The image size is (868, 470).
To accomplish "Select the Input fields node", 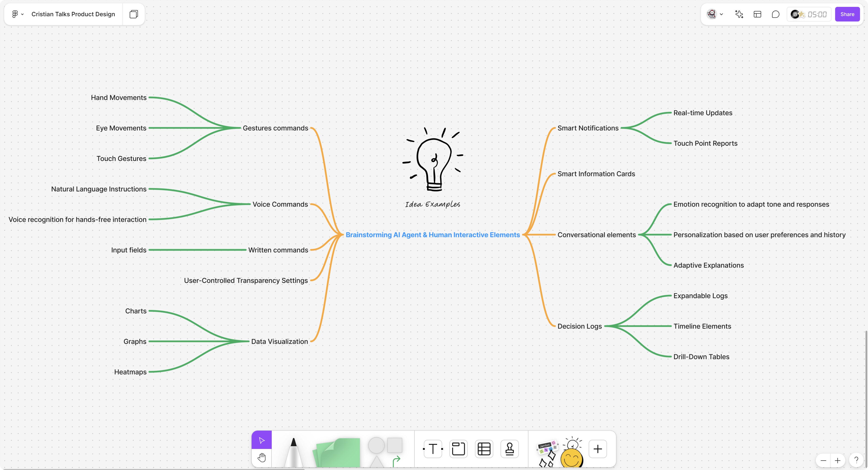I will (129, 250).
